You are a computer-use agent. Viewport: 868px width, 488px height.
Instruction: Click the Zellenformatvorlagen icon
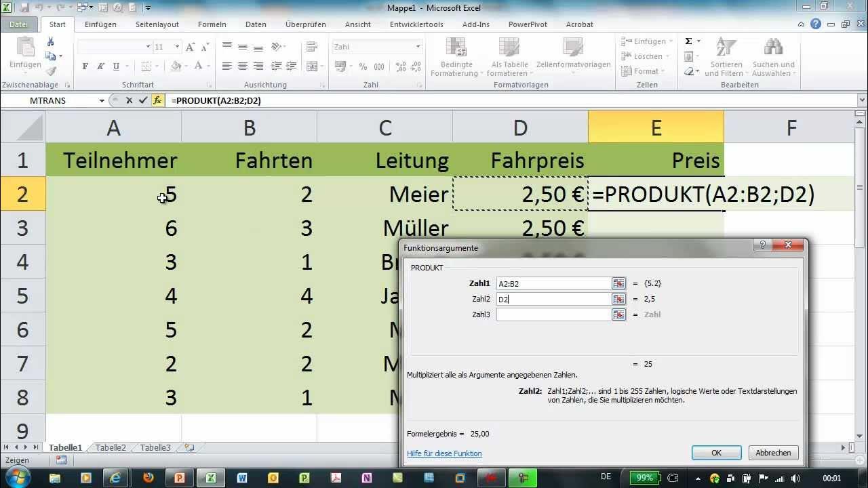574,47
